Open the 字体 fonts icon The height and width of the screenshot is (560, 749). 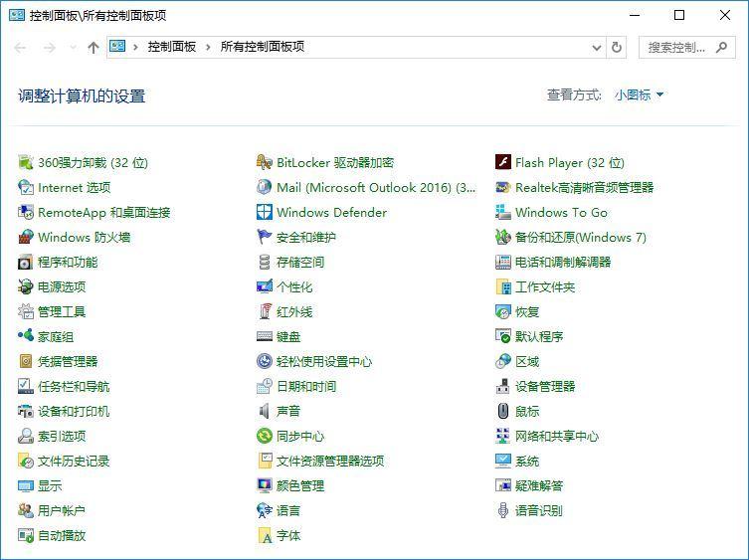click(x=265, y=535)
